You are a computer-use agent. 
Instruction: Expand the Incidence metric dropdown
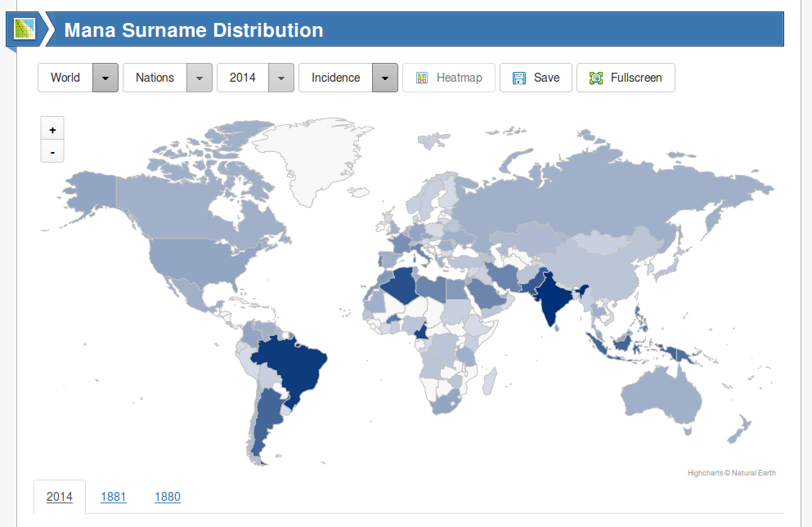click(384, 78)
